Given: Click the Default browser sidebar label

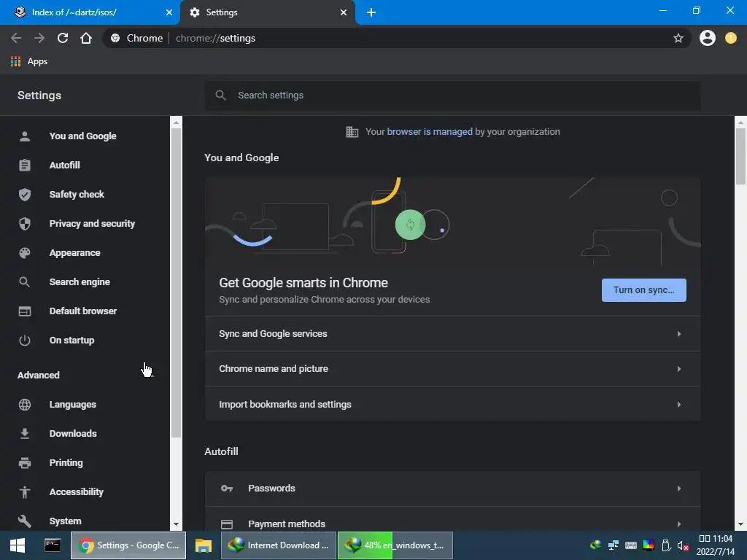Looking at the screenshot, I should click(83, 311).
